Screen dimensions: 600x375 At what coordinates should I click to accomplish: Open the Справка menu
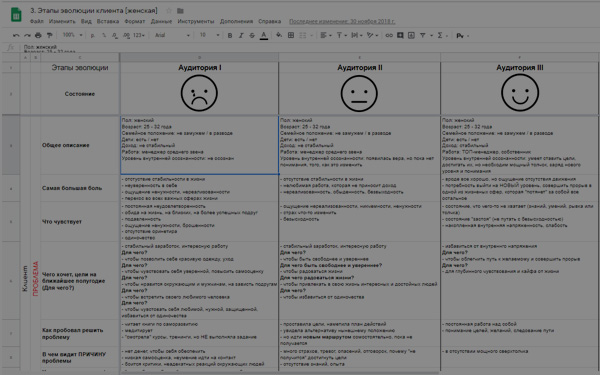click(269, 21)
